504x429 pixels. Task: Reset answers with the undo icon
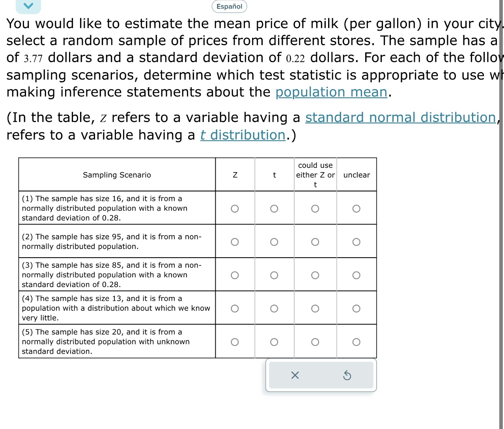(x=347, y=375)
